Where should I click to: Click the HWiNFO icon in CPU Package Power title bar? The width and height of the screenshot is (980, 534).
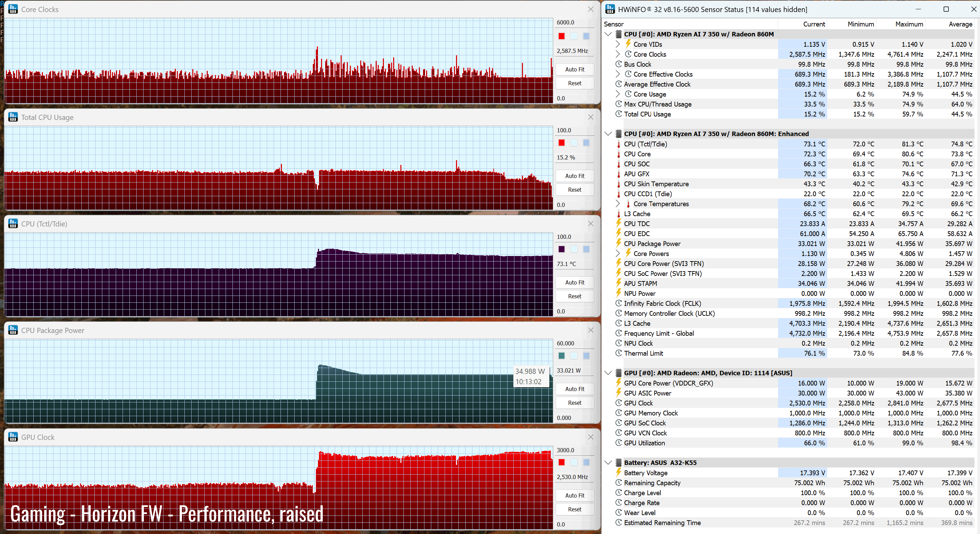13,330
